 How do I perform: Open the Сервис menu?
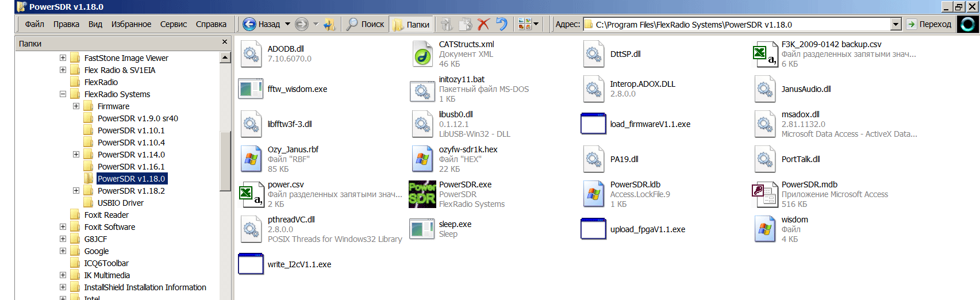click(x=173, y=24)
